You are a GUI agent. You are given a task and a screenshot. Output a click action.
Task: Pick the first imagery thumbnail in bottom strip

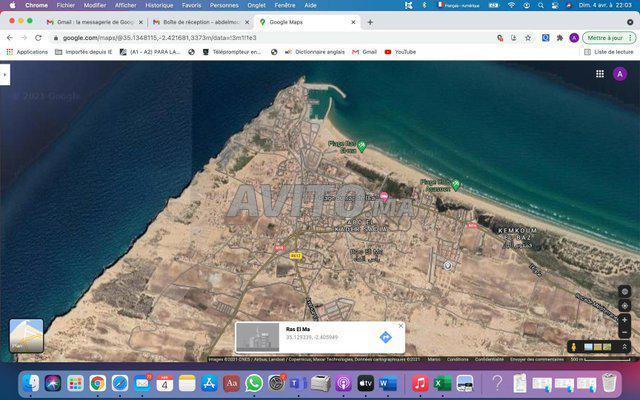coord(588,347)
